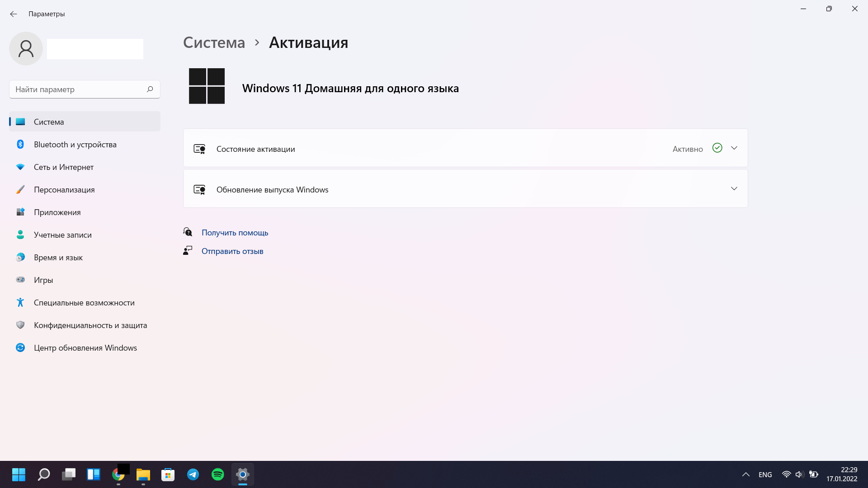
Task: Open Task View on the taskbar
Action: (69, 474)
